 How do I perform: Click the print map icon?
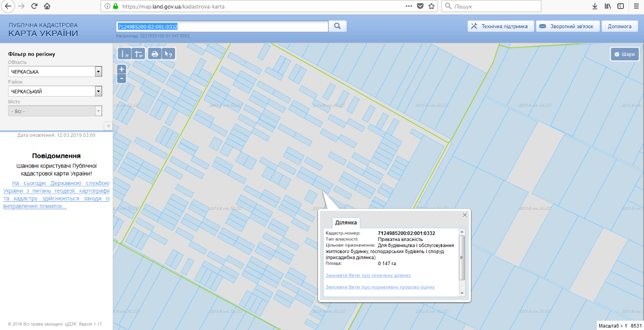[154, 54]
